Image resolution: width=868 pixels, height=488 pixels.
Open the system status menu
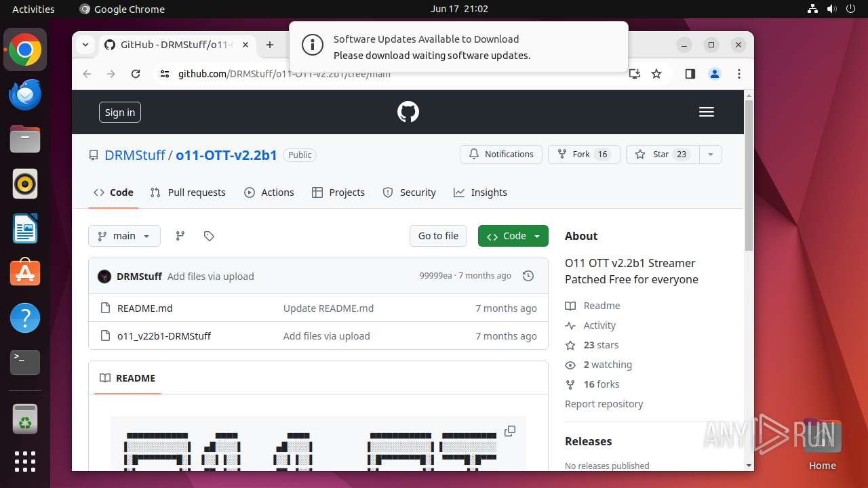click(x=831, y=9)
